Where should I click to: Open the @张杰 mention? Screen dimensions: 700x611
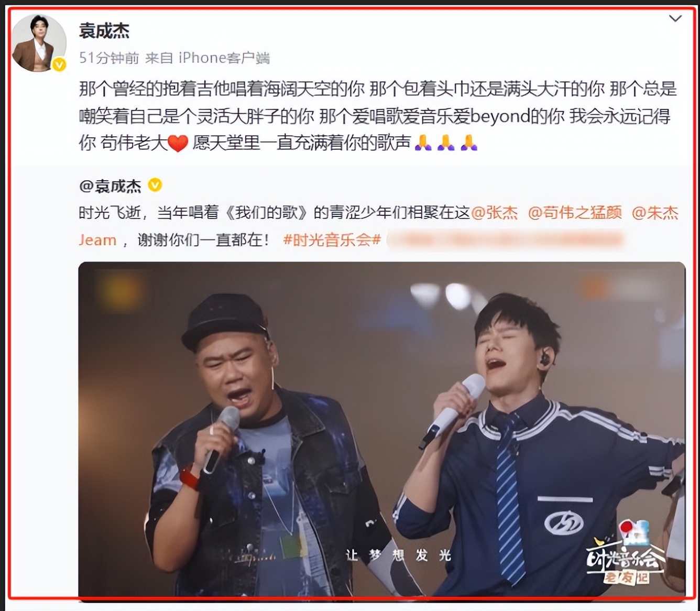coord(495,212)
